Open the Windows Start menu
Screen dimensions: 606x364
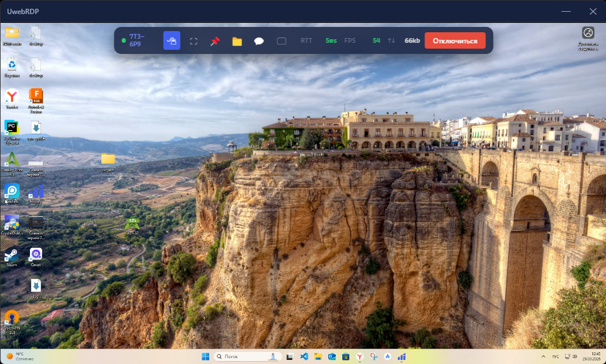pos(206,356)
